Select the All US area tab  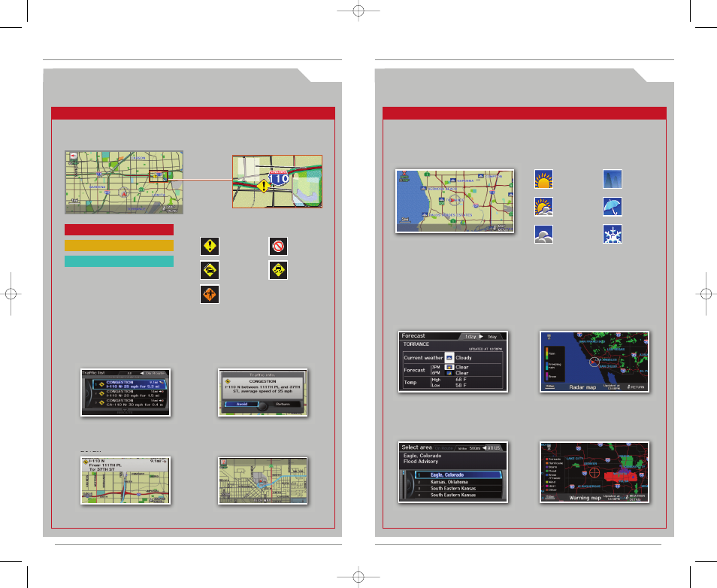[x=492, y=448]
